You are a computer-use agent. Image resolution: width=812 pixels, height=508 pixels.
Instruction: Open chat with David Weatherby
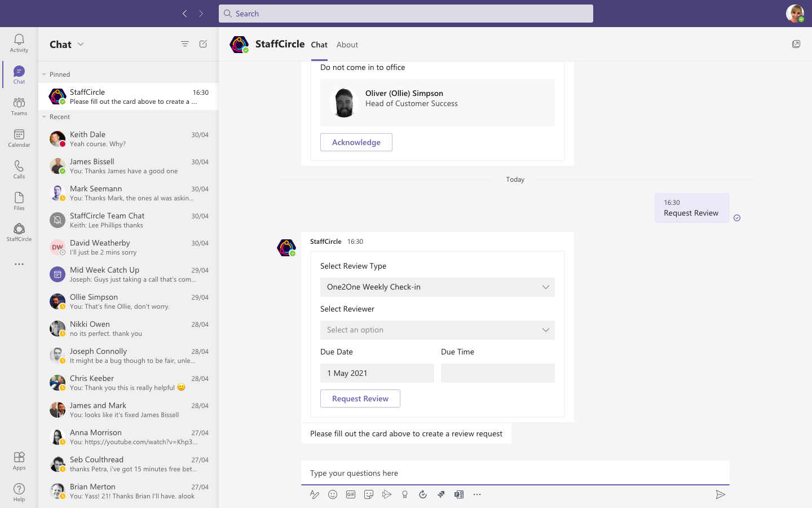click(x=129, y=247)
